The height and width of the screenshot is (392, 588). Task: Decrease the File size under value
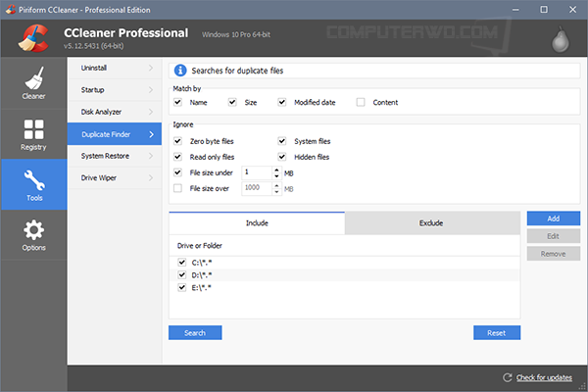coord(276,176)
